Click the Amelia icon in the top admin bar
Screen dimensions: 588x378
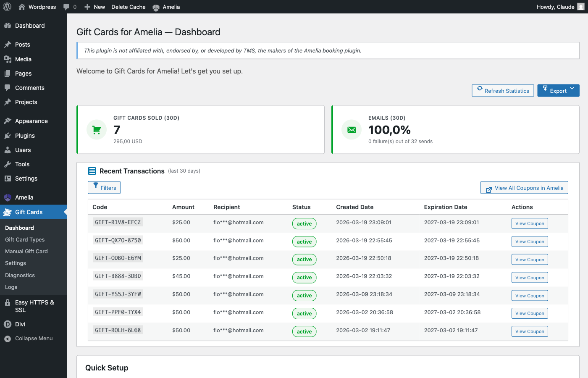(x=156, y=7)
